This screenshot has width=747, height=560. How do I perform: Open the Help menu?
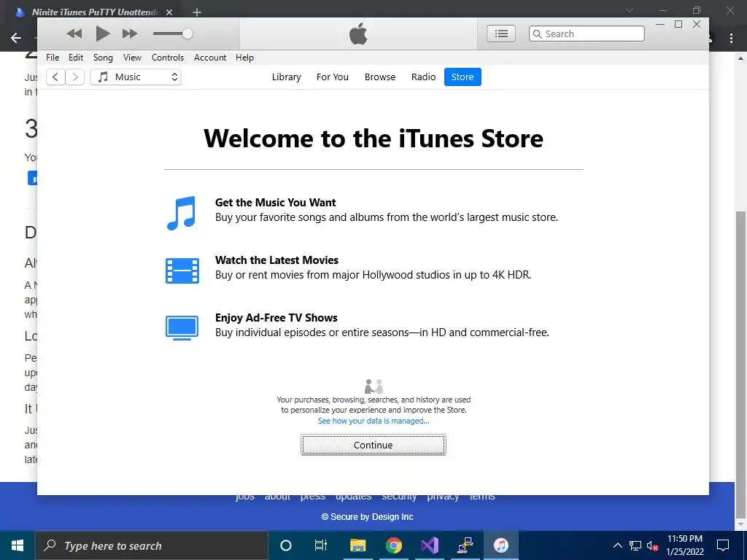pyautogui.click(x=244, y=58)
